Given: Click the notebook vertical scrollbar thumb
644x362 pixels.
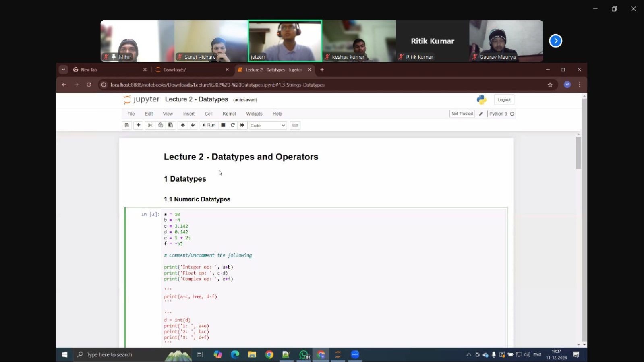Looking at the screenshot, I should (x=579, y=153).
